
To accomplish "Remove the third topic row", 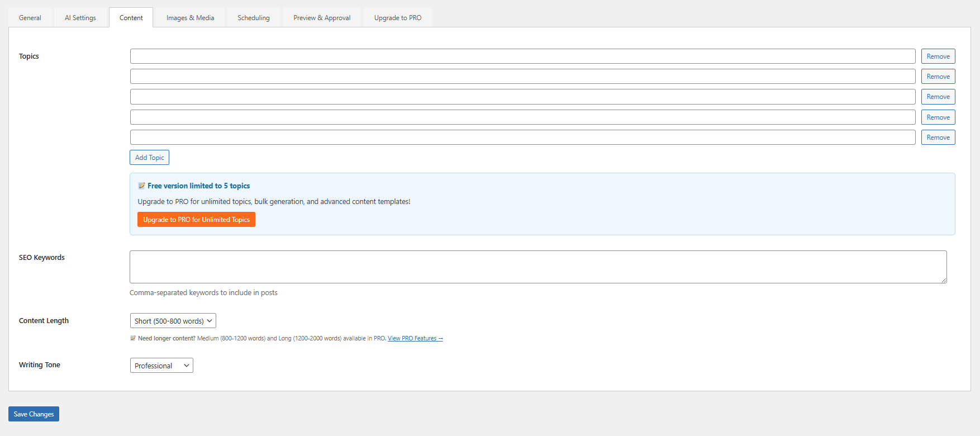I will (x=938, y=97).
